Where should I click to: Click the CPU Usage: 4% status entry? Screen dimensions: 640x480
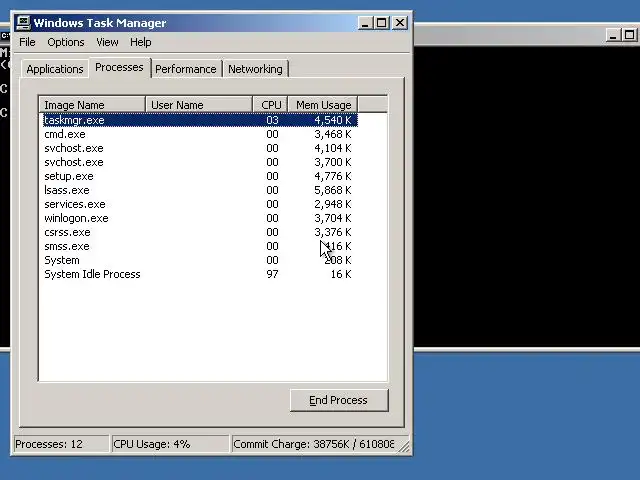pos(170,444)
